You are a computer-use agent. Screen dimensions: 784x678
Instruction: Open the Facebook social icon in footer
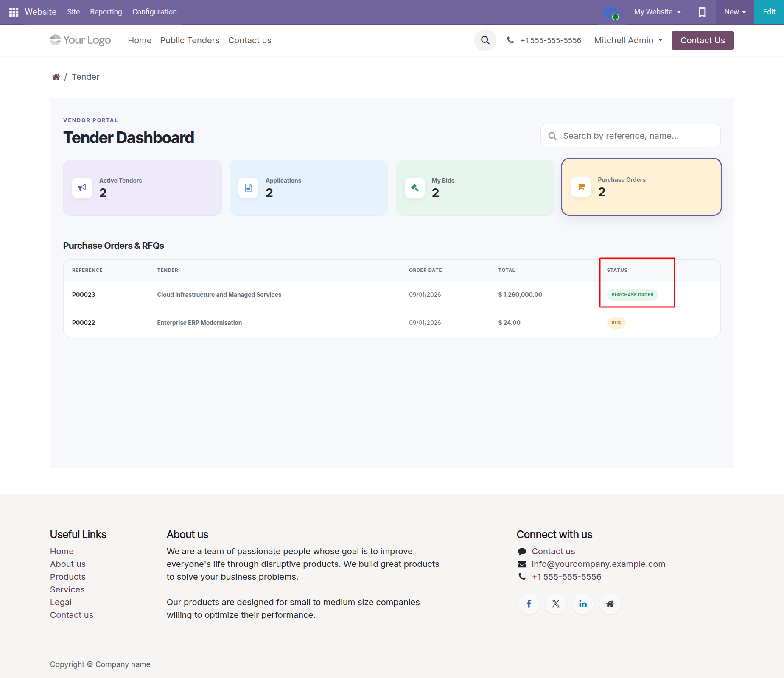coord(529,604)
